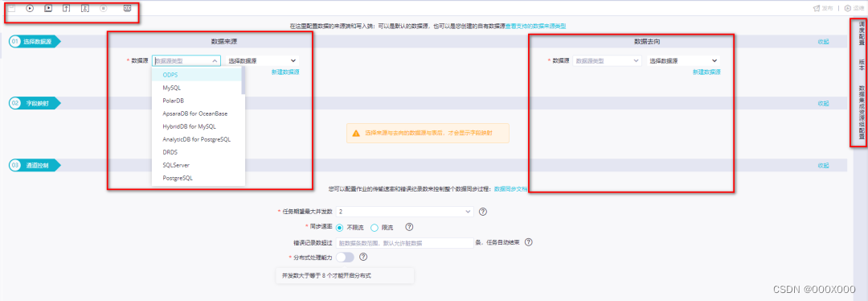Choose PostgreSQL from the data source list
This screenshot has width=868, height=301.
click(197, 178)
